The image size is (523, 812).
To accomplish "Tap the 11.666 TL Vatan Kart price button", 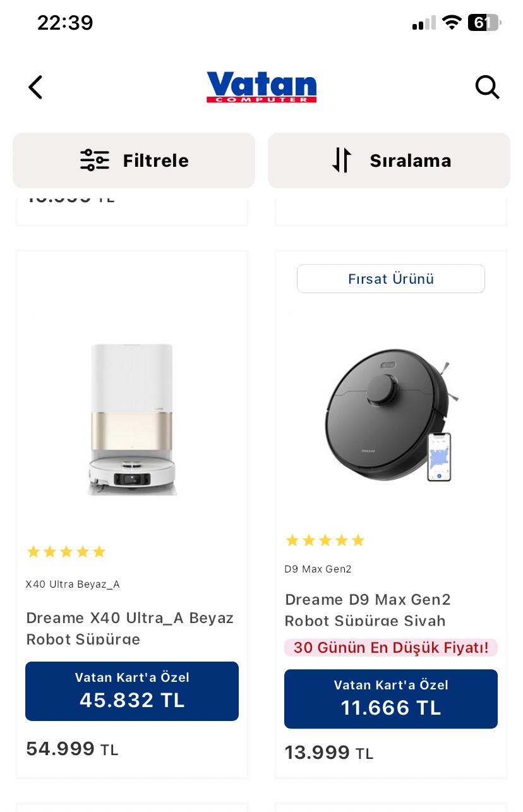I will click(x=391, y=699).
